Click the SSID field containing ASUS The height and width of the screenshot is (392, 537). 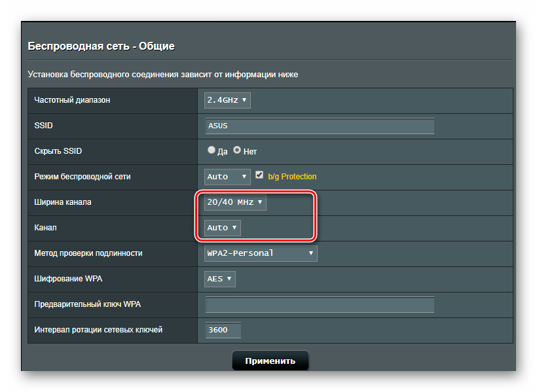click(x=320, y=126)
